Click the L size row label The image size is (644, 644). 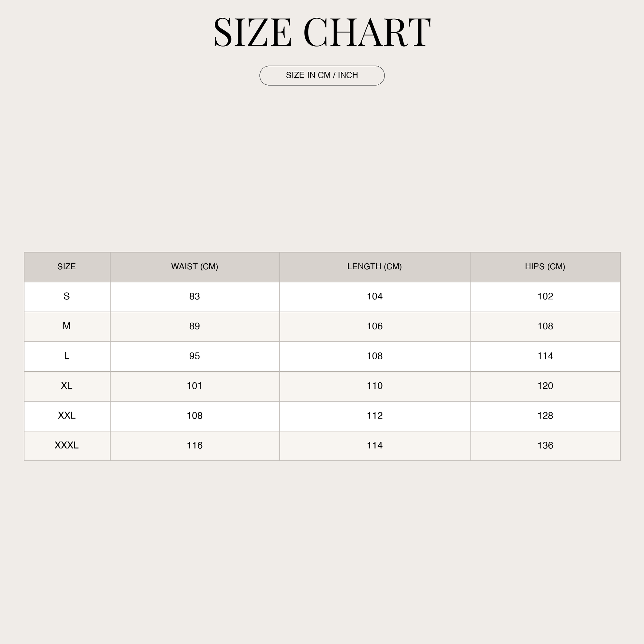click(67, 356)
